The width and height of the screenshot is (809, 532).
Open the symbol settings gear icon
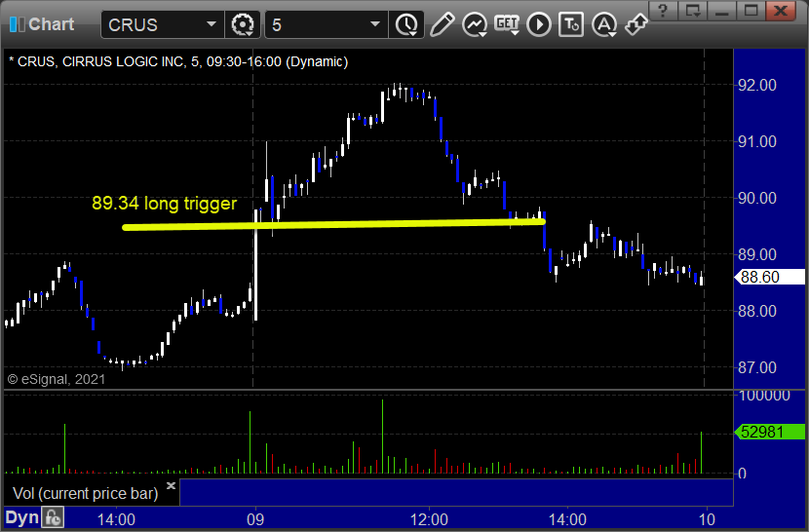(x=243, y=24)
